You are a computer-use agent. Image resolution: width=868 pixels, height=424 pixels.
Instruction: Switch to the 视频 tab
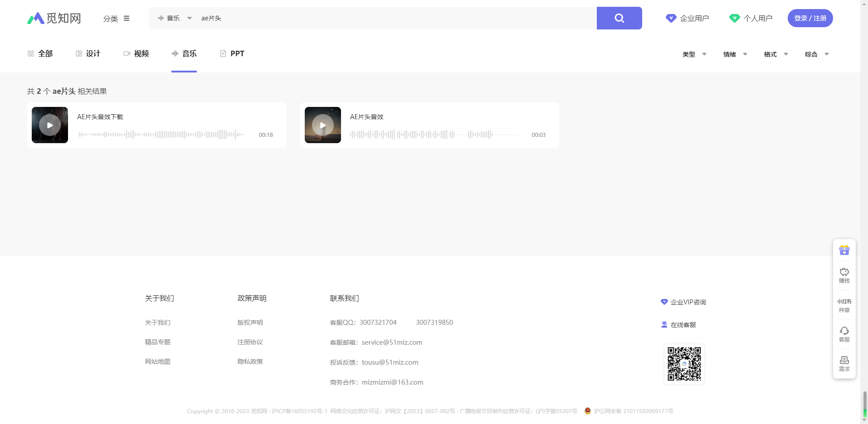[x=136, y=53]
